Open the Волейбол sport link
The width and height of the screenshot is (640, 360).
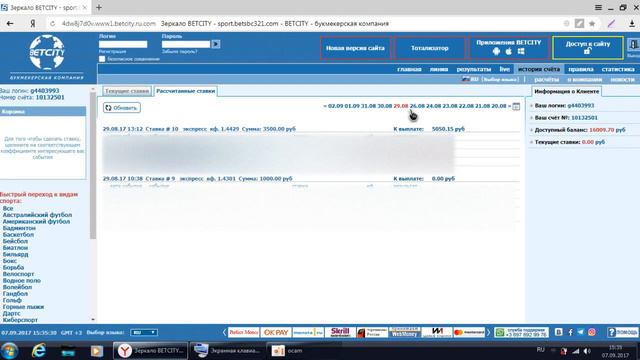pyautogui.click(x=17, y=287)
